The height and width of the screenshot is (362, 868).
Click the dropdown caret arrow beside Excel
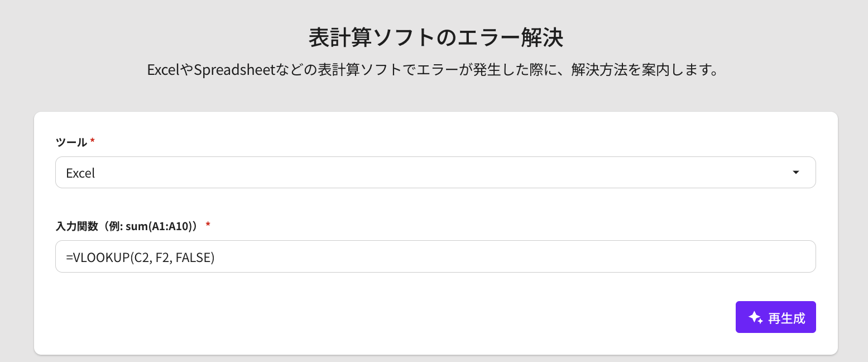point(796,173)
